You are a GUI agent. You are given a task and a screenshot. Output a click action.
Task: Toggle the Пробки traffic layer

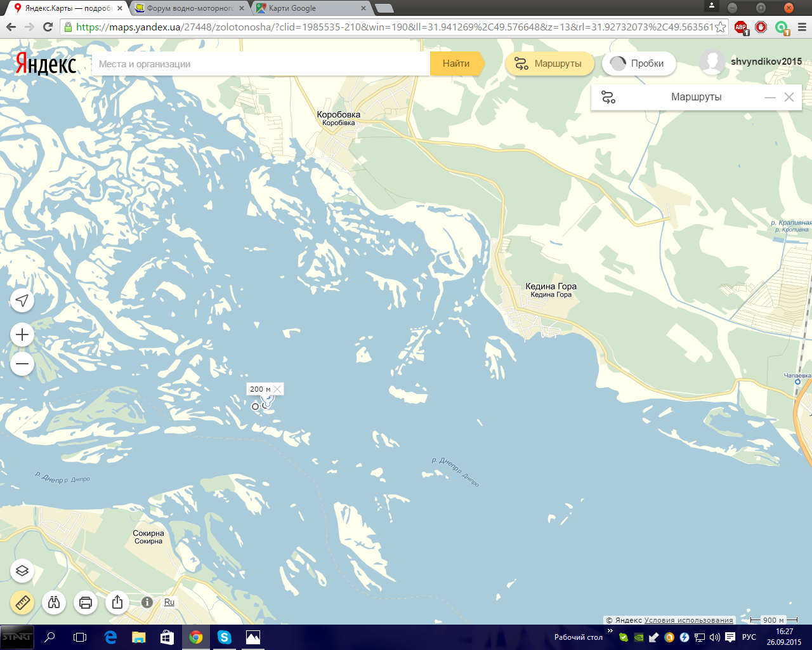click(638, 63)
